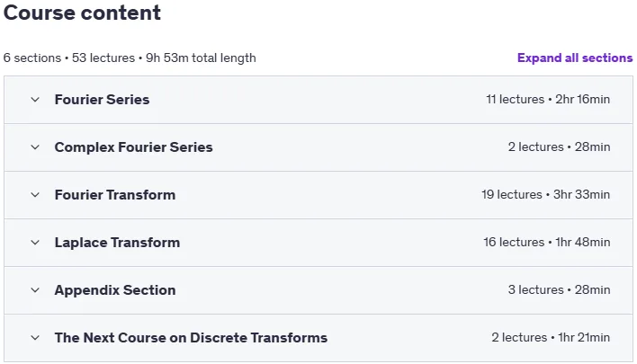Click the 3 lectures 28min Appendix label
This screenshot has width=637, height=364.
tap(559, 290)
